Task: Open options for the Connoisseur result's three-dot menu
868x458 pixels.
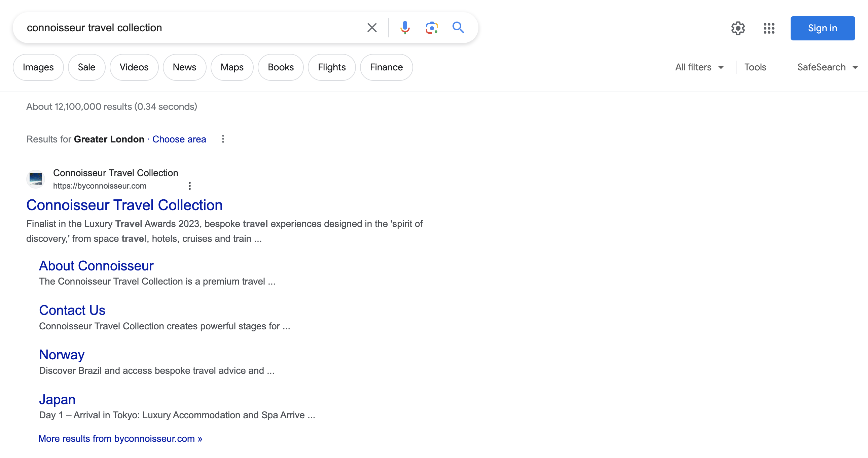Action: tap(189, 186)
